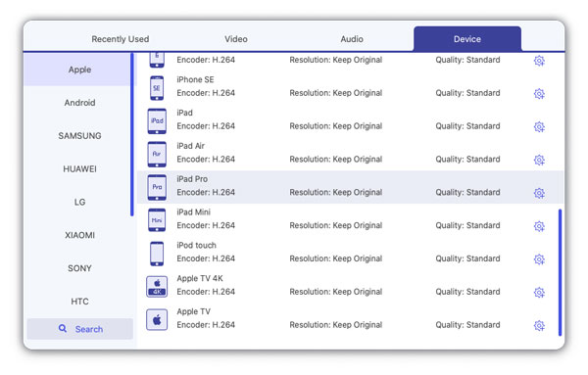
Task: Choose Android in the brand sidebar
Action: coord(79,103)
